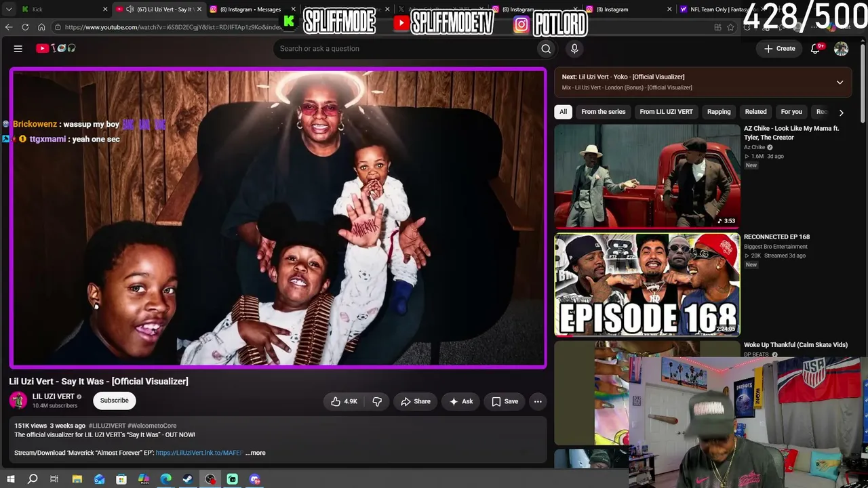Image resolution: width=868 pixels, height=488 pixels.
Task: Select the From LIL UZI VERT chip
Action: click(667, 112)
